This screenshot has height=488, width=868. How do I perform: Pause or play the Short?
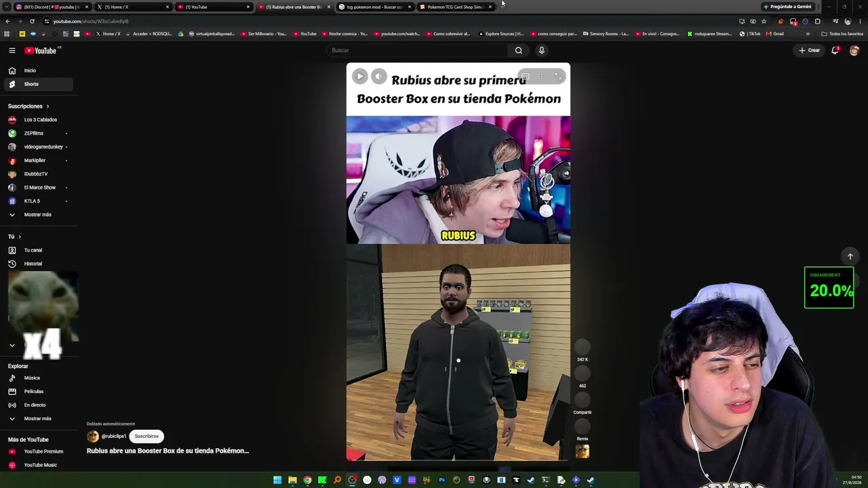pos(359,77)
